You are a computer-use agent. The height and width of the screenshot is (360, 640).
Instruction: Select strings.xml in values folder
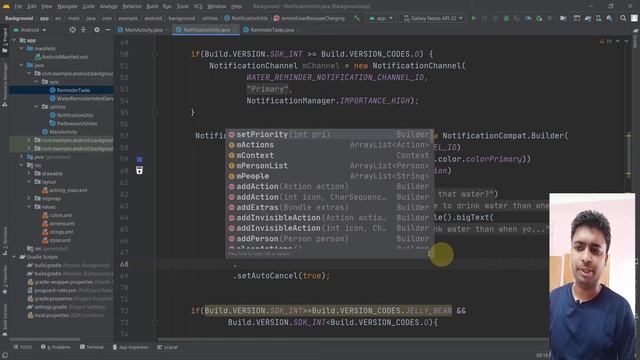point(58,232)
